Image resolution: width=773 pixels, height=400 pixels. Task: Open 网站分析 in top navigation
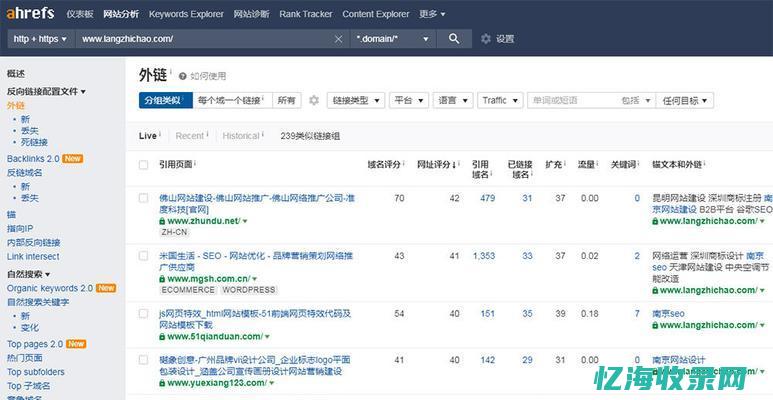tap(121, 14)
